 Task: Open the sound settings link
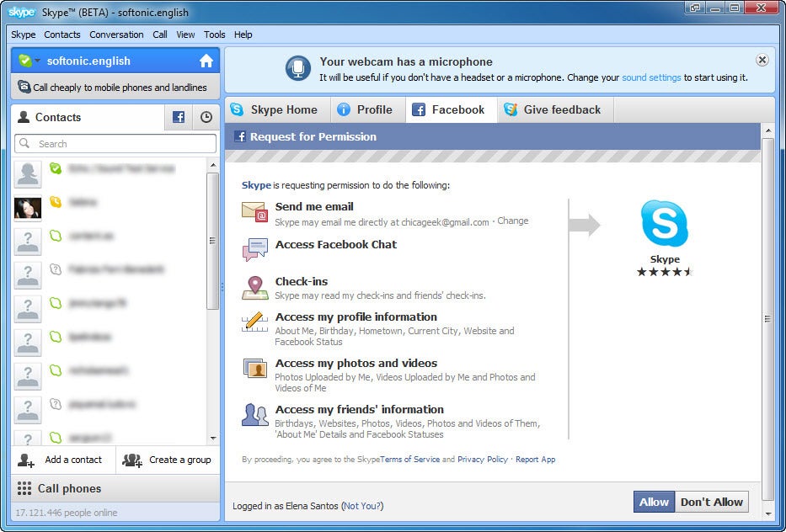pyautogui.click(x=651, y=77)
